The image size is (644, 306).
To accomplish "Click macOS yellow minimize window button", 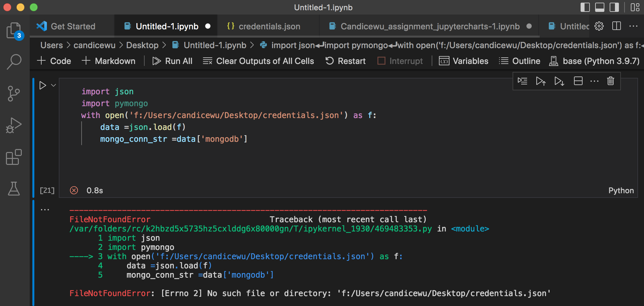I will pyautogui.click(x=20, y=7).
